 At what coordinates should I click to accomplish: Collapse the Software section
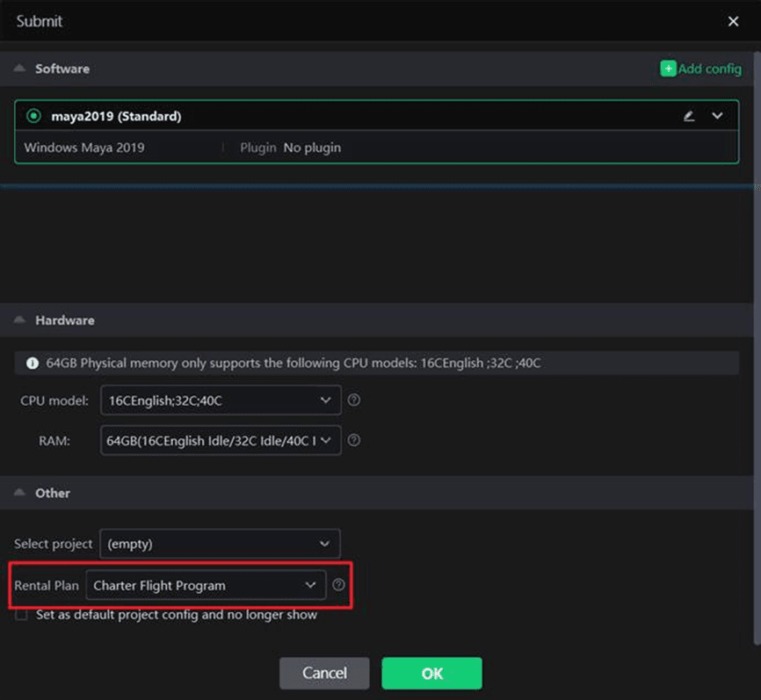point(19,69)
